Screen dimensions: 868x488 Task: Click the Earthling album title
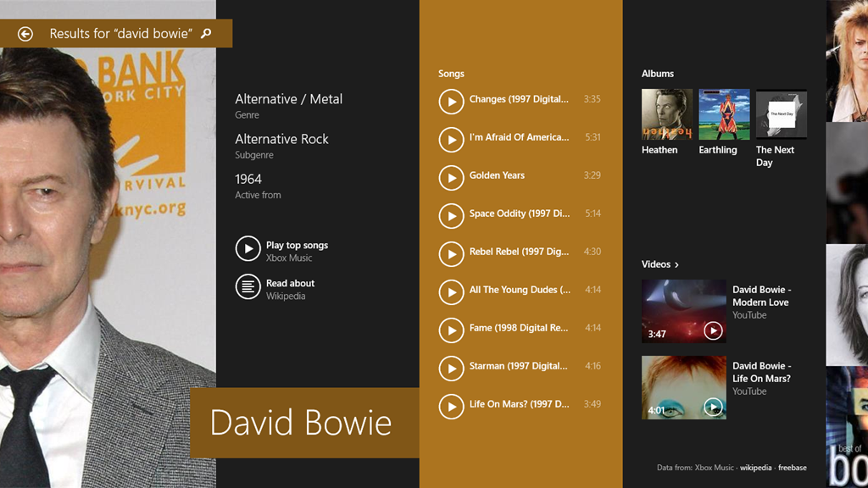pyautogui.click(x=718, y=150)
